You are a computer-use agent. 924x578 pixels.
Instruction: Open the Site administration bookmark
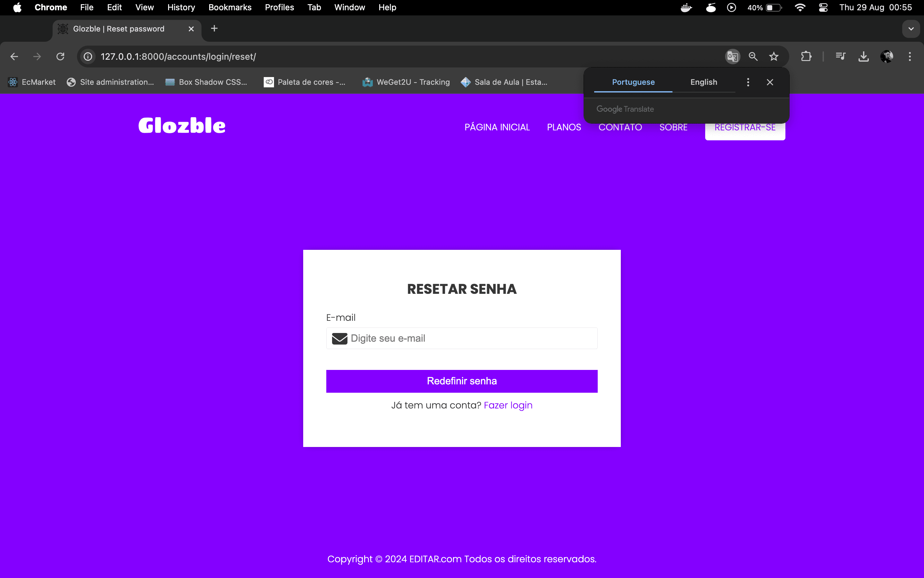(x=110, y=82)
